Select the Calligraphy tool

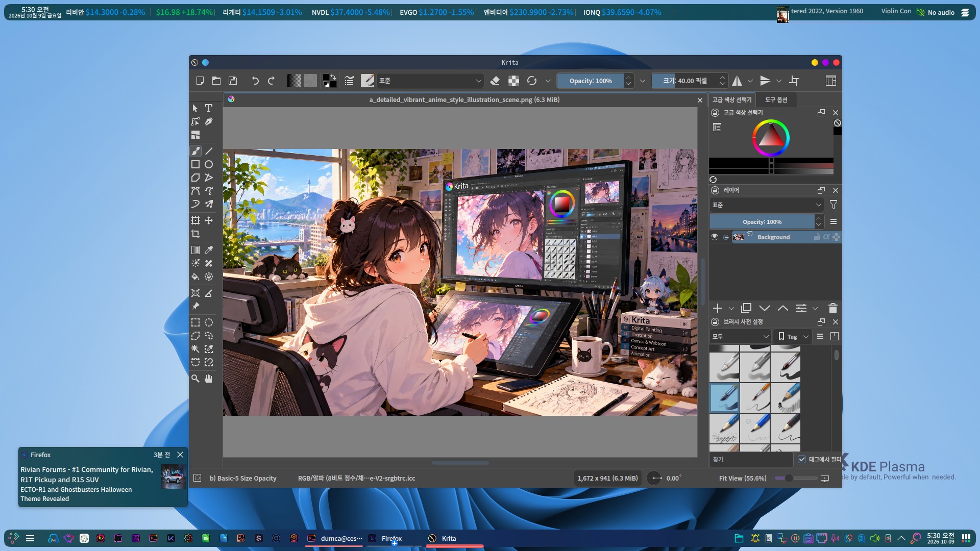(209, 121)
